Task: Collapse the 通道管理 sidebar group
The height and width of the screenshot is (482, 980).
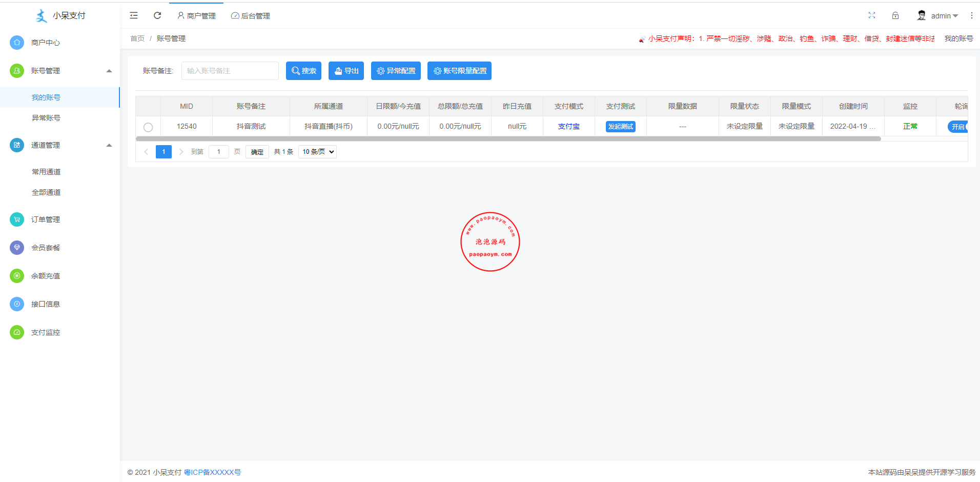Action: pyautogui.click(x=109, y=145)
